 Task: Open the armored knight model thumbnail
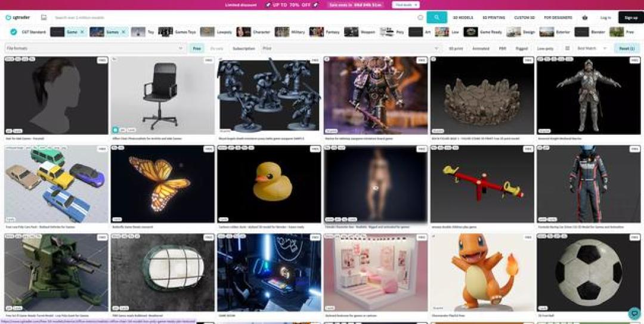click(x=589, y=95)
